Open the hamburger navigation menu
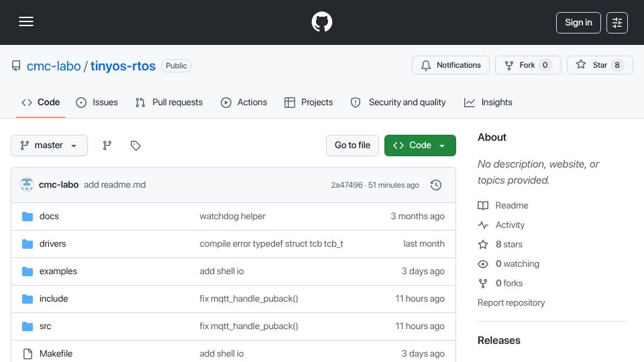The width and height of the screenshot is (644, 362). point(26,21)
